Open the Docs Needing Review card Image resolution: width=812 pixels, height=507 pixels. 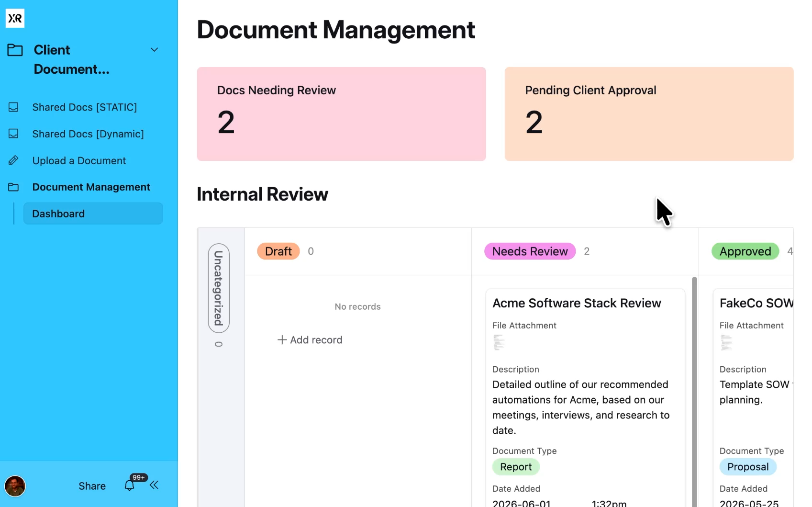pos(341,114)
